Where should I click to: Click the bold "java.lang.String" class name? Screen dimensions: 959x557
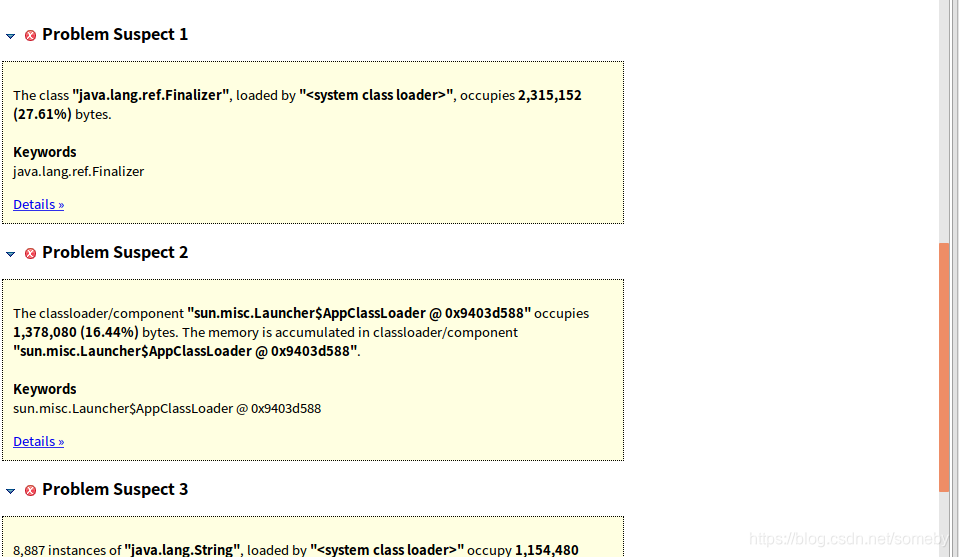(182, 550)
